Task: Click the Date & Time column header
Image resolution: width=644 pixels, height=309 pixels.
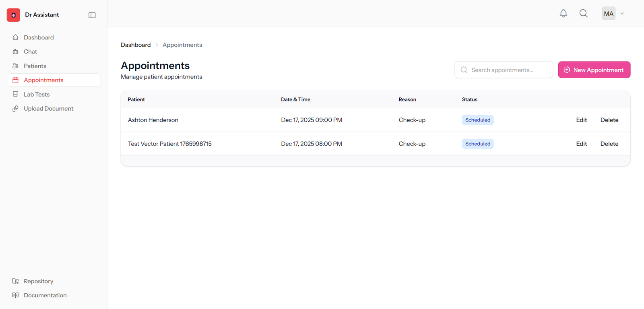Action: click(x=295, y=99)
